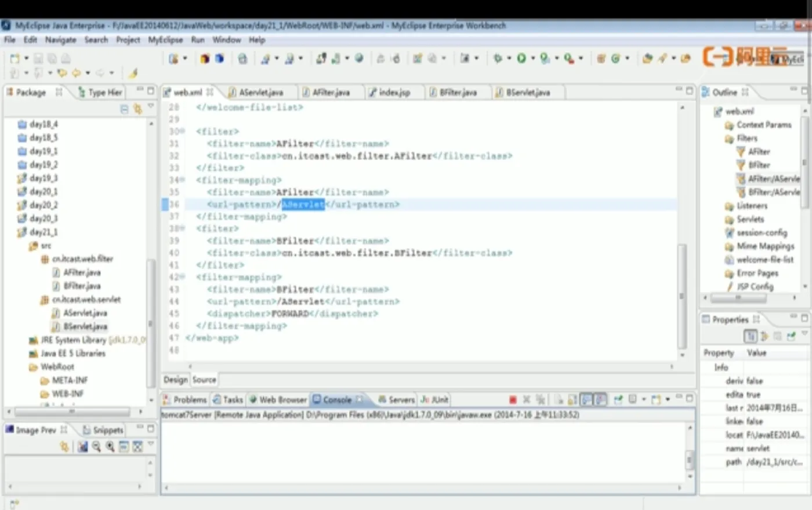Collapse the filter-mapping element at line 34
Screen dimensions: 812x510
182,180
